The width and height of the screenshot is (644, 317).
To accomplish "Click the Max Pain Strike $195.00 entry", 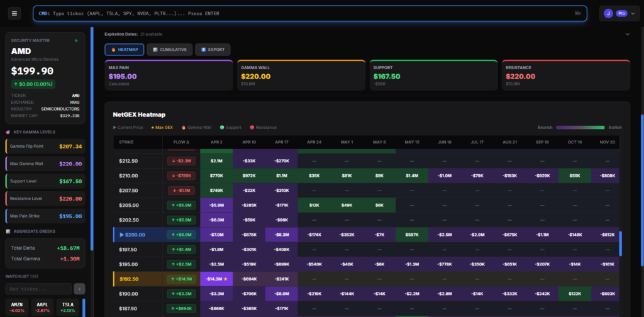I will [x=45, y=216].
